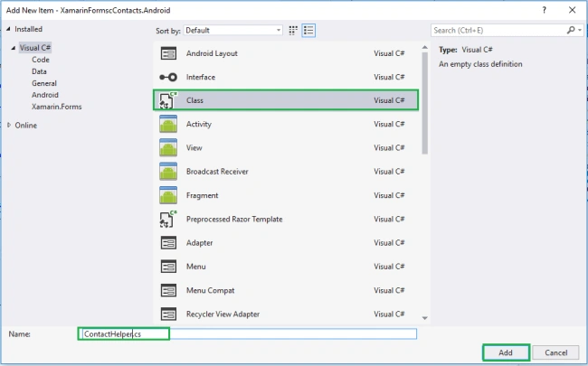
Task: Open the dialog help question mark
Action: click(544, 10)
